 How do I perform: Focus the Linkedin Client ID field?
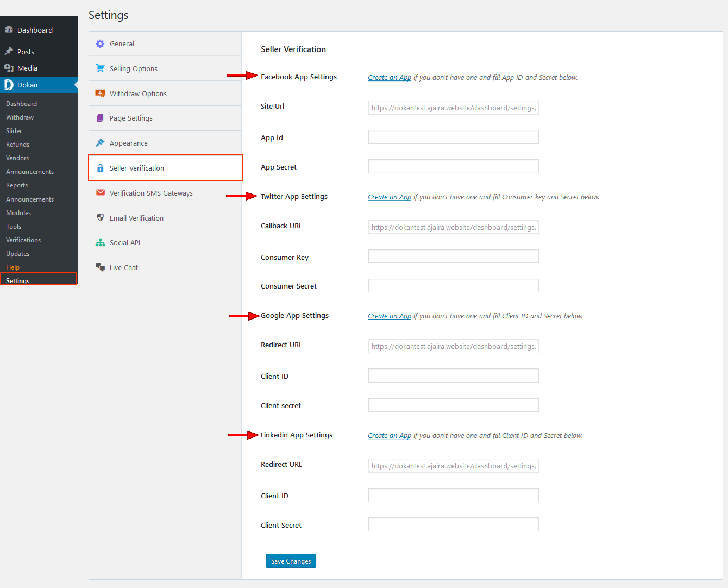tap(454, 495)
